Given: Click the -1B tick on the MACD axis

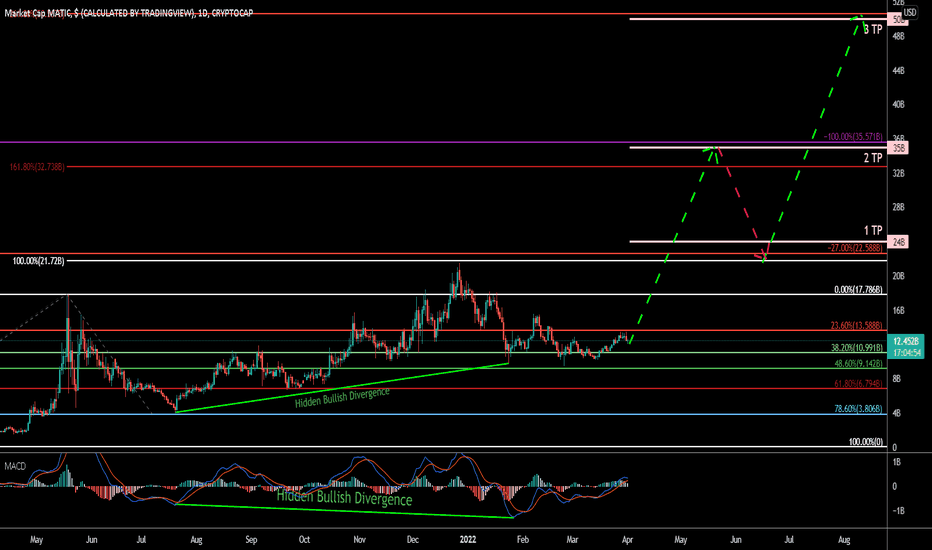Looking at the screenshot, I should tap(898, 511).
